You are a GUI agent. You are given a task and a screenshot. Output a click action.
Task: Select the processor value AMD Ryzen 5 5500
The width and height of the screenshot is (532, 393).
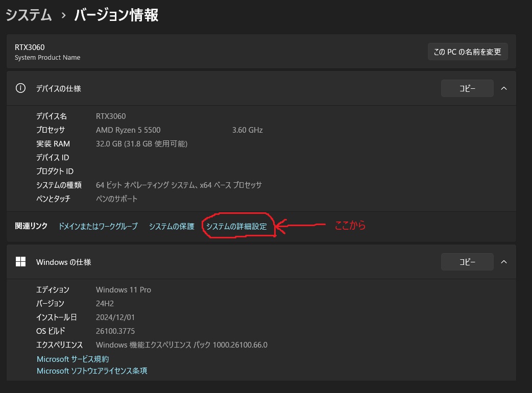(x=128, y=130)
